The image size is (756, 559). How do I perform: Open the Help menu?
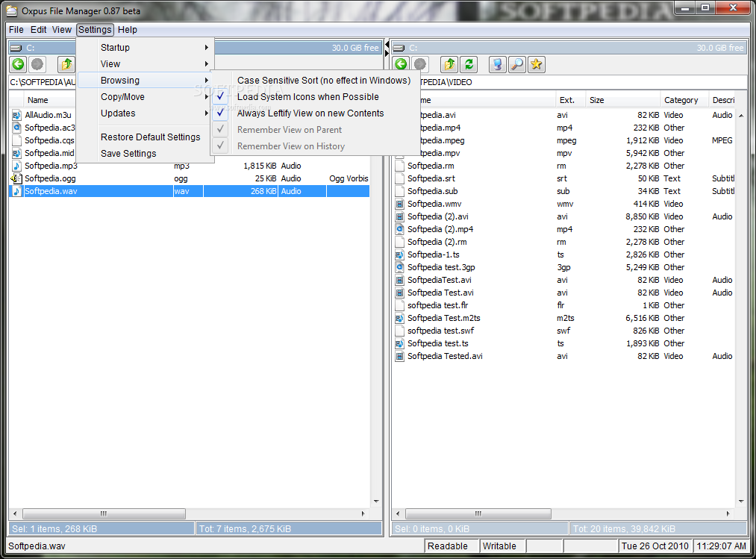tap(128, 29)
